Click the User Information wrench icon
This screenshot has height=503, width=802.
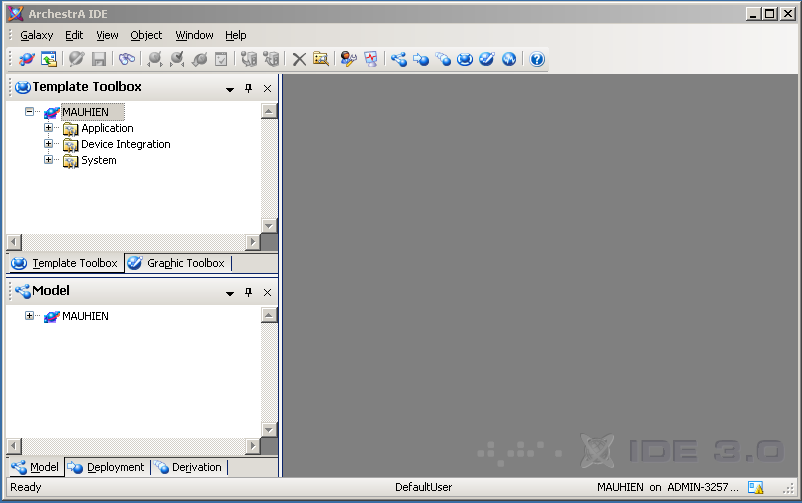[x=349, y=59]
